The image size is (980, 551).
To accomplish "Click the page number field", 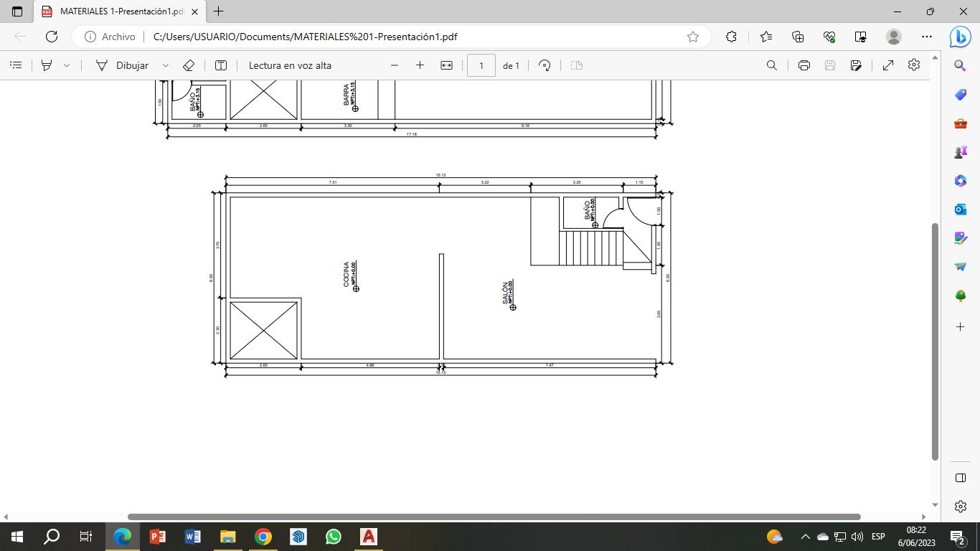I will (481, 65).
